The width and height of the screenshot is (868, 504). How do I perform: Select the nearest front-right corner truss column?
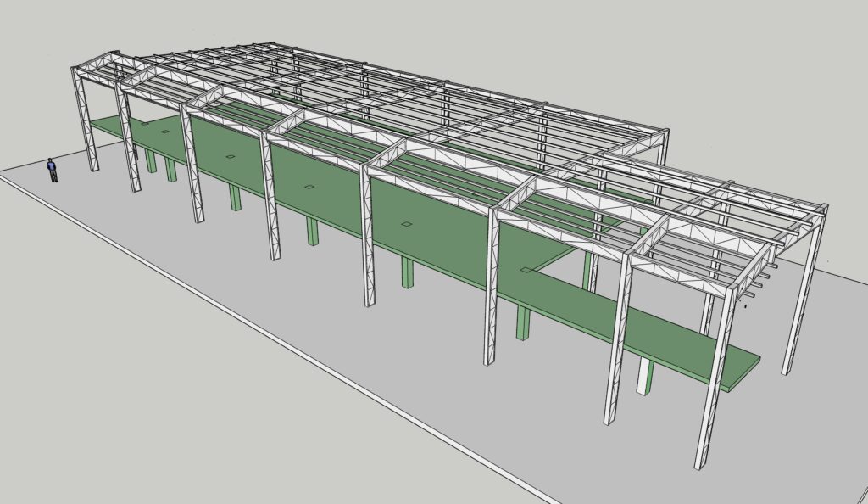coord(715,382)
